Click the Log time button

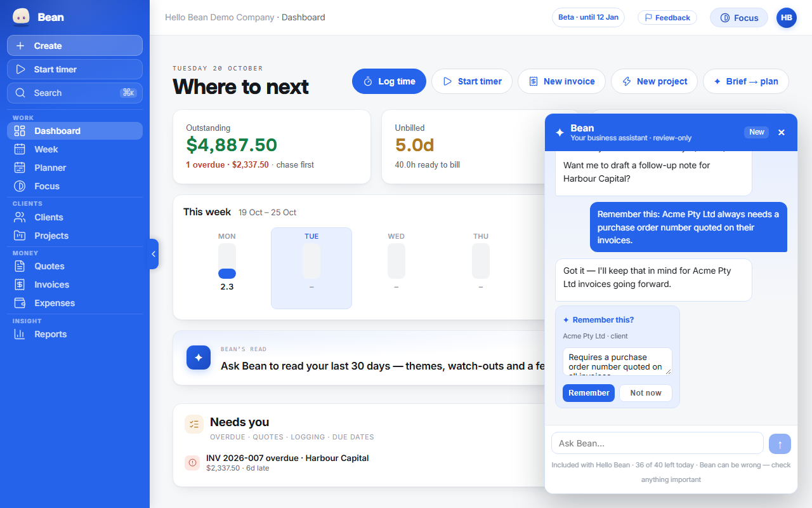[389, 81]
